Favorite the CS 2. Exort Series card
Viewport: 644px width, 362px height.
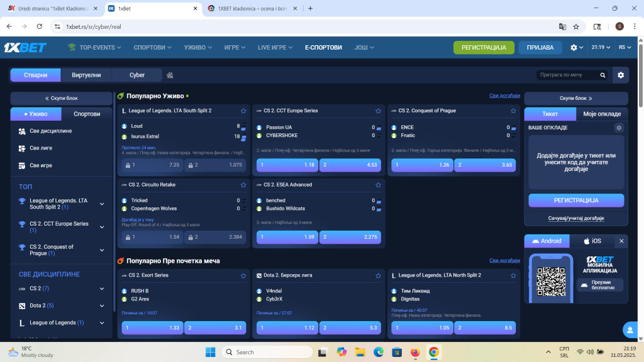coord(243,276)
